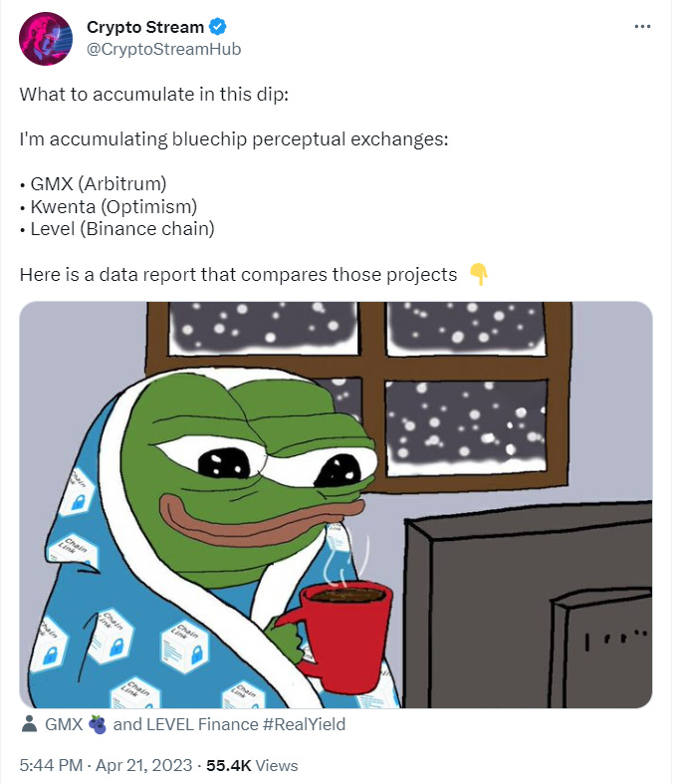
Task: Click the tagged people person icon
Action: (30, 724)
